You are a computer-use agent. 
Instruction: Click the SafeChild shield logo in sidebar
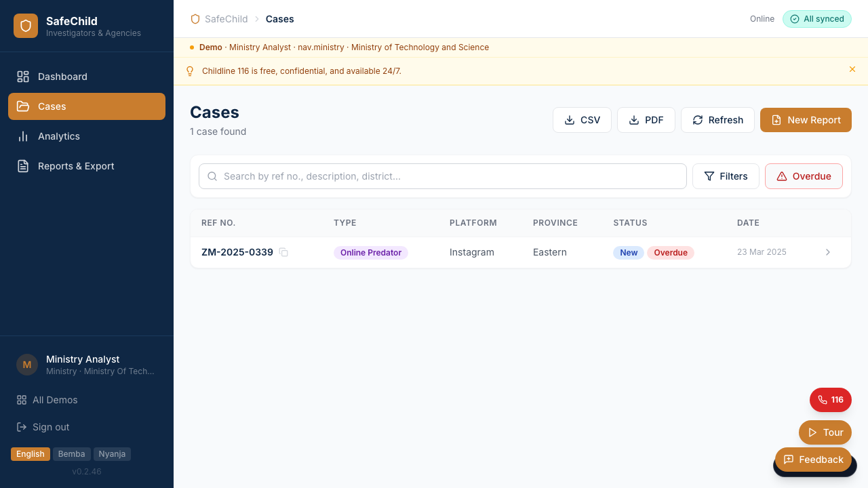click(x=26, y=26)
